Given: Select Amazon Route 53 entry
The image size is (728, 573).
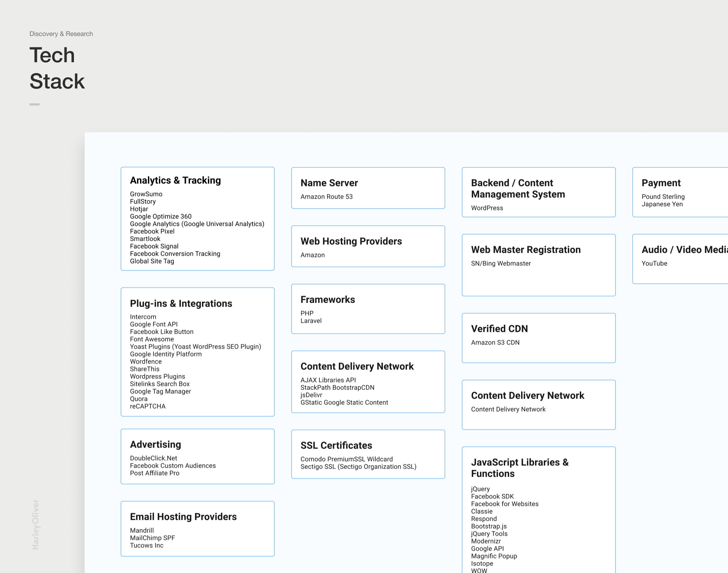Looking at the screenshot, I should click(x=326, y=197).
